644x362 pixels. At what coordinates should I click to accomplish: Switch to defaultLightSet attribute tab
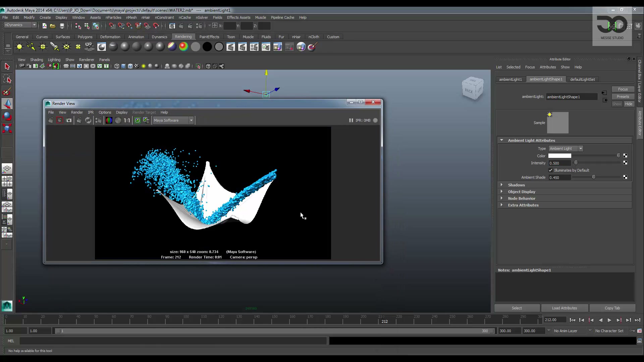pyautogui.click(x=582, y=79)
